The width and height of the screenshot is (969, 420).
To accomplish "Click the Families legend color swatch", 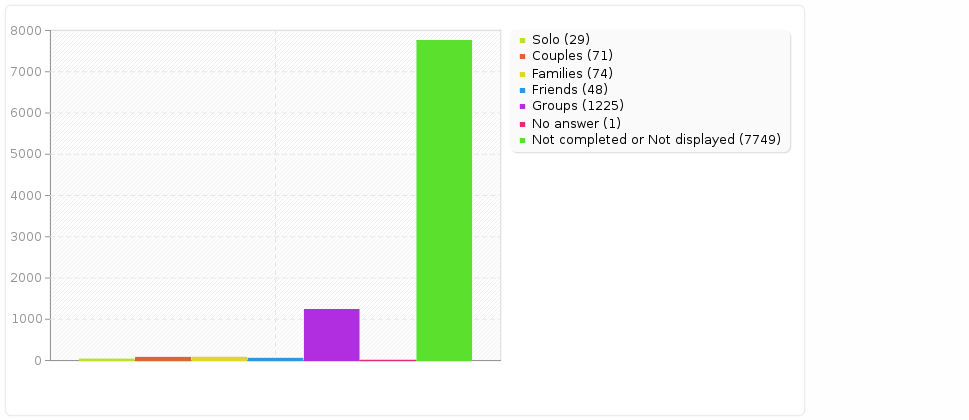I will coord(522,74).
